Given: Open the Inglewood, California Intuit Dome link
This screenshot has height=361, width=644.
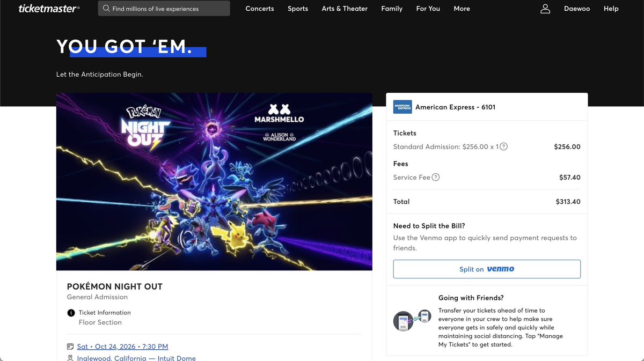Looking at the screenshot, I should [136, 358].
